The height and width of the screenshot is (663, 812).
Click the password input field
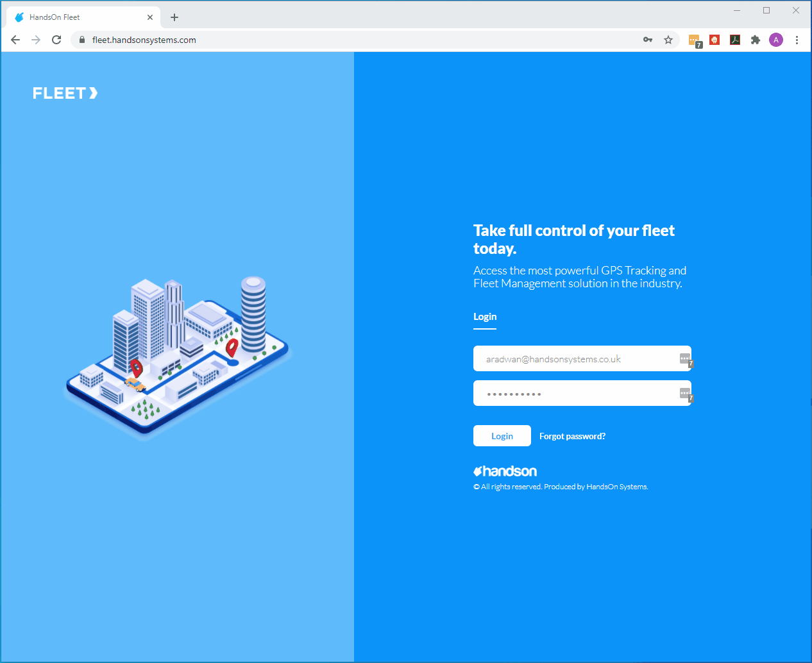(582, 393)
